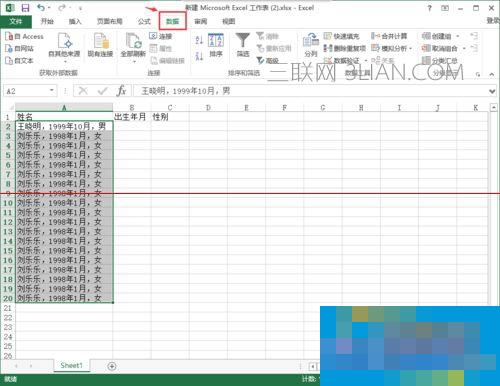This screenshot has width=500, height=386.
Task: Open the grayed Properties (属性) item
Action: coord(161,49)
